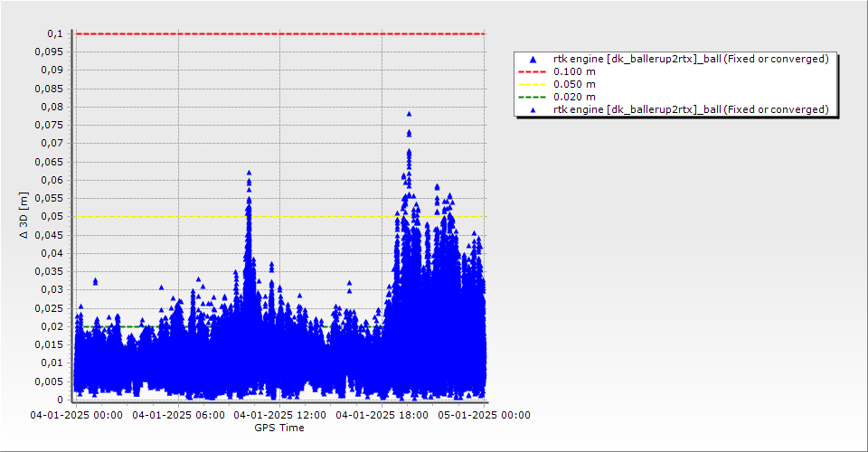Click the "Δ 3D [m]" y-axis title
The image size is (868, 452).
coord(24,215)
